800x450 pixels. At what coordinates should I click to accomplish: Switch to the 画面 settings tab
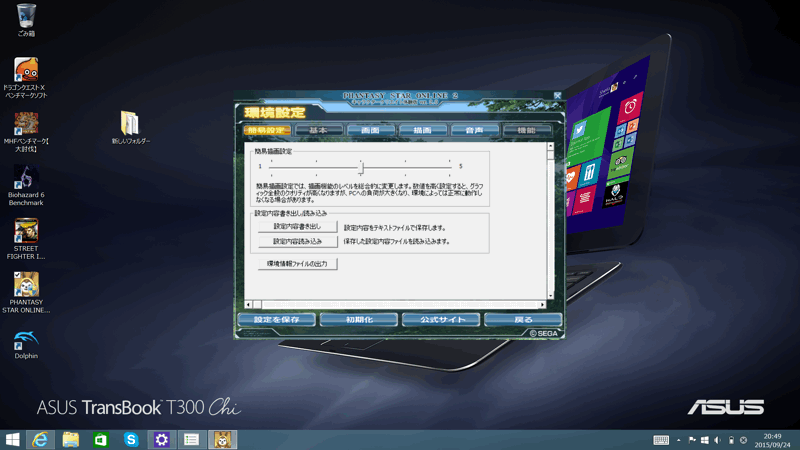(370, 130)
